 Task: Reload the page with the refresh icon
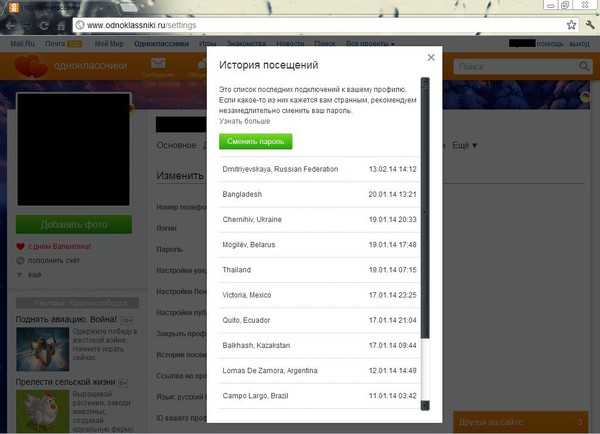tap(44, 26)
